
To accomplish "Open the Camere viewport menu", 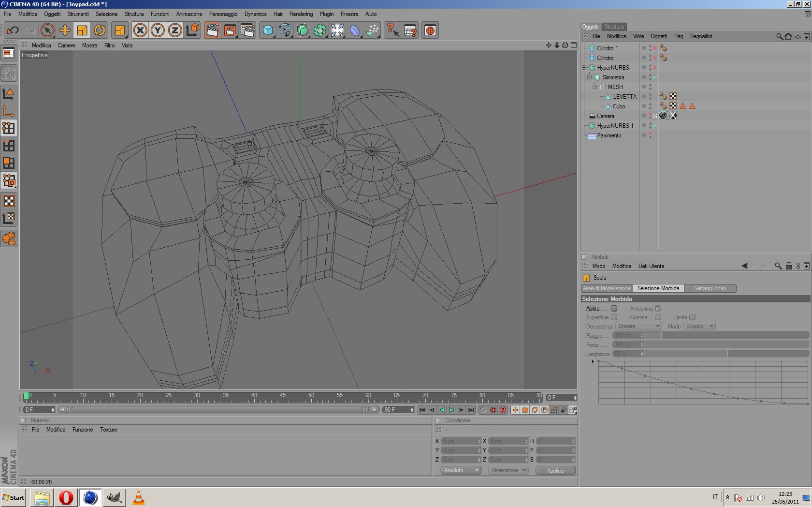I will click(66, 45).
